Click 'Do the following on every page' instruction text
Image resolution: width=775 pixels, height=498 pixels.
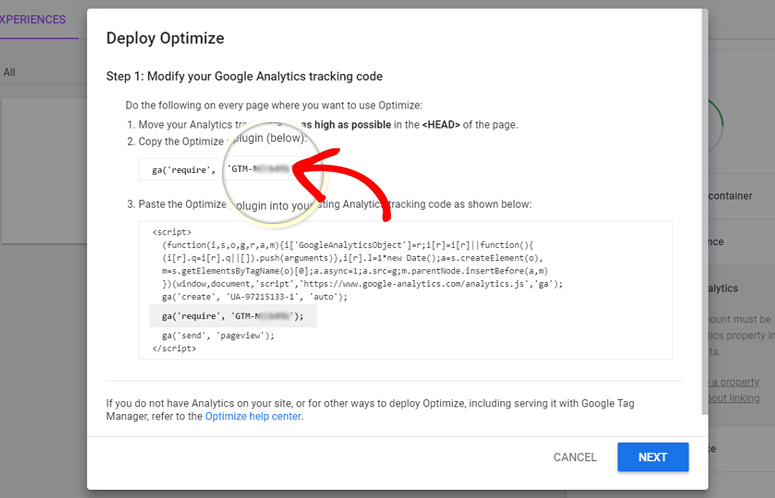point(274,105)
